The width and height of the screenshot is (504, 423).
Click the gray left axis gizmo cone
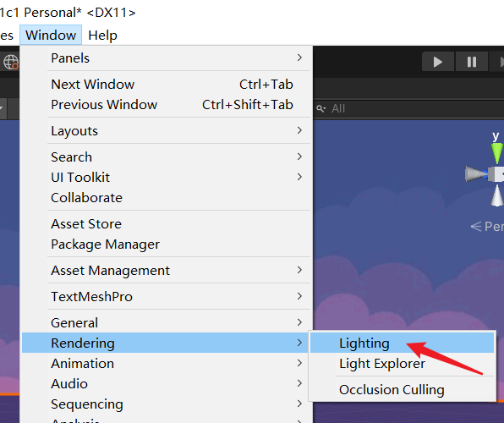tap(476, 173)
